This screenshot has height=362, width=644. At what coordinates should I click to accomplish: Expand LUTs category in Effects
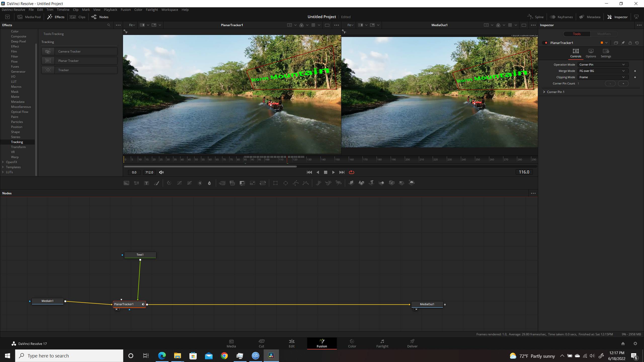3,172
